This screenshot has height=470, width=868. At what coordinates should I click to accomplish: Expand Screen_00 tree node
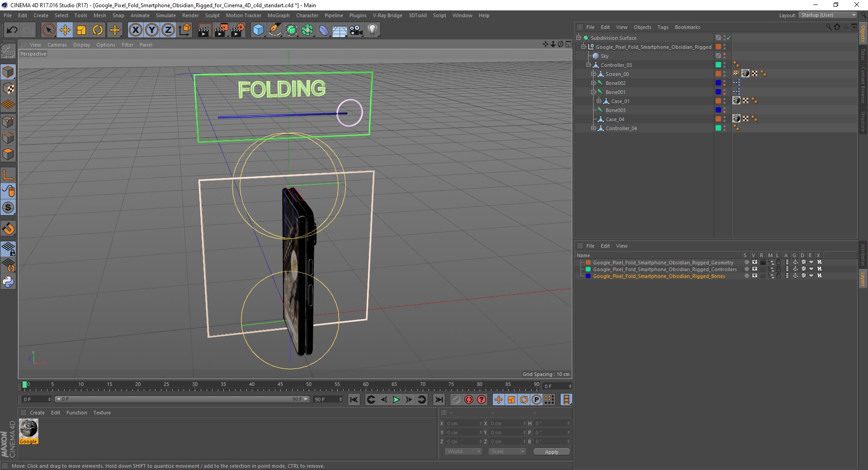coord(594,74)
